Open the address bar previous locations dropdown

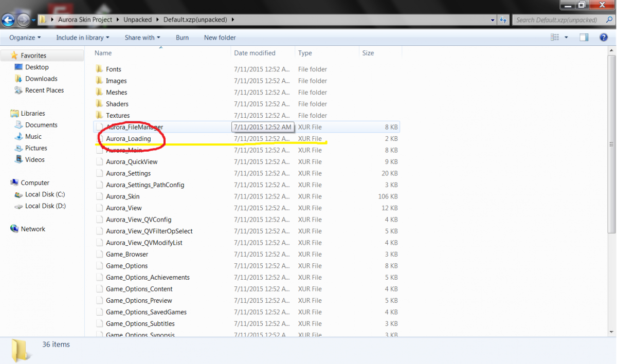point(493,20)
